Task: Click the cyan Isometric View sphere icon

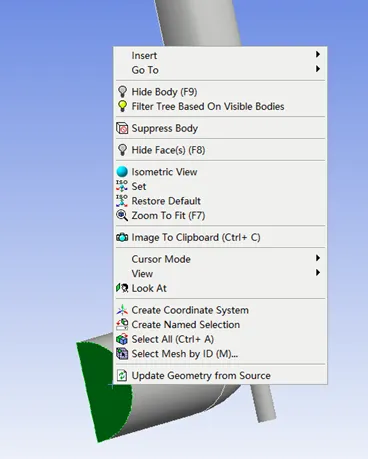Action: (x=122, y=172)
